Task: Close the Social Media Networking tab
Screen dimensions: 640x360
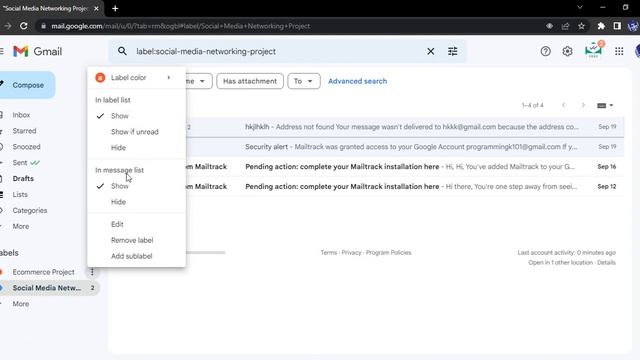Action: click(x=96, y=8)
